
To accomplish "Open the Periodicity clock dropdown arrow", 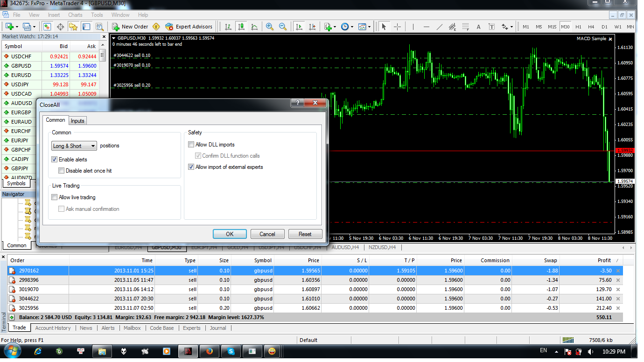I will [x=351, y=27].
